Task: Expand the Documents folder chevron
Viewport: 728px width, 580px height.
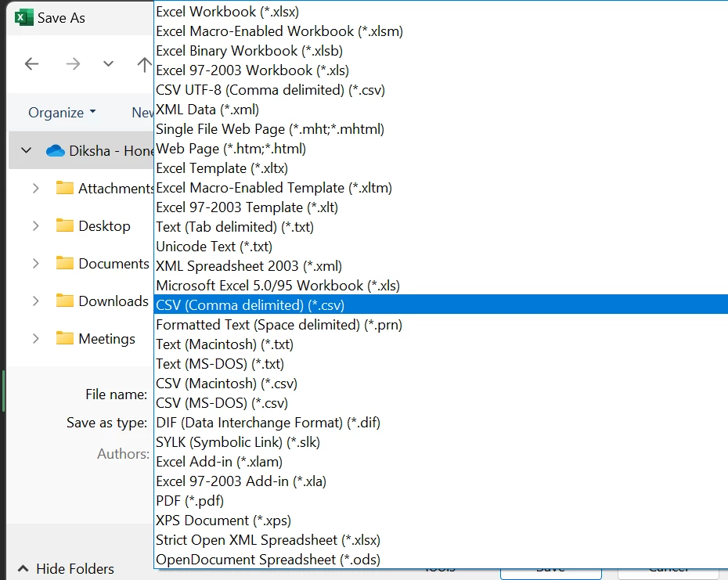Action: pos(36,263)
